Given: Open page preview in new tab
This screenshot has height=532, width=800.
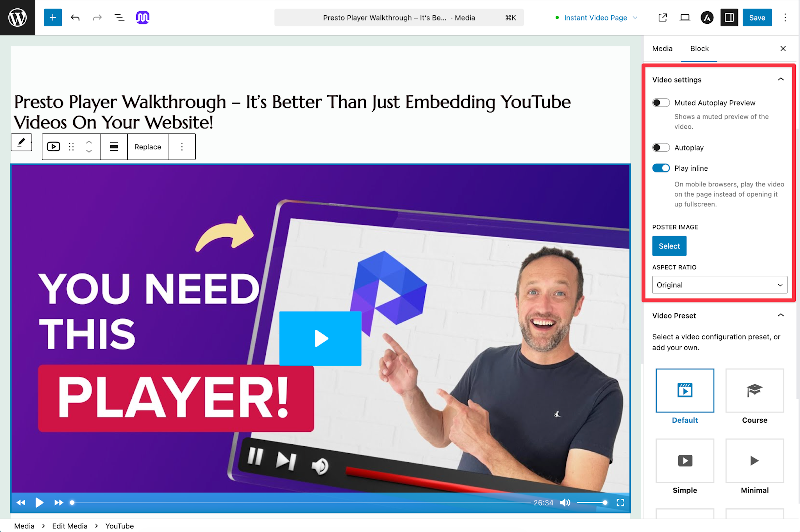Looking at the screenshot, I should [x=663, y=18].
